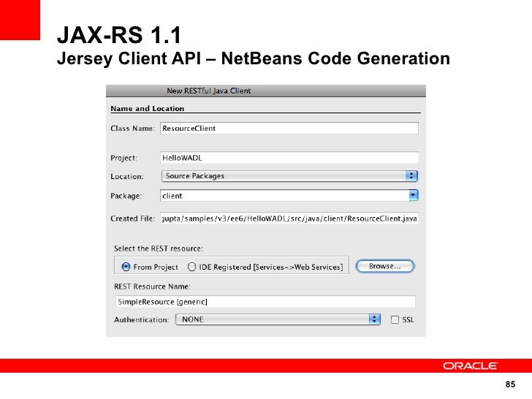This screenshot has width=532, height=399.
Task: Click the Oracle logo in footer
Action: point(470,365)
